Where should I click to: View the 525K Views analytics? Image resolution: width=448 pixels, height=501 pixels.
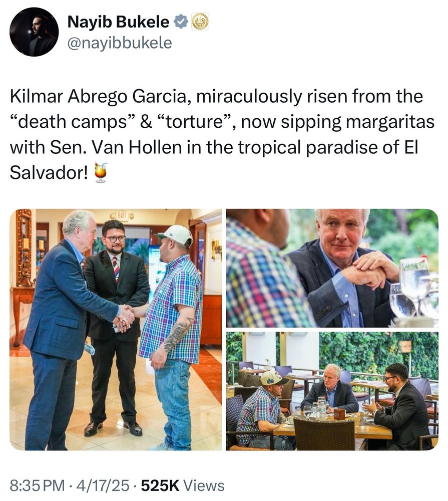[x=183, y=485]
